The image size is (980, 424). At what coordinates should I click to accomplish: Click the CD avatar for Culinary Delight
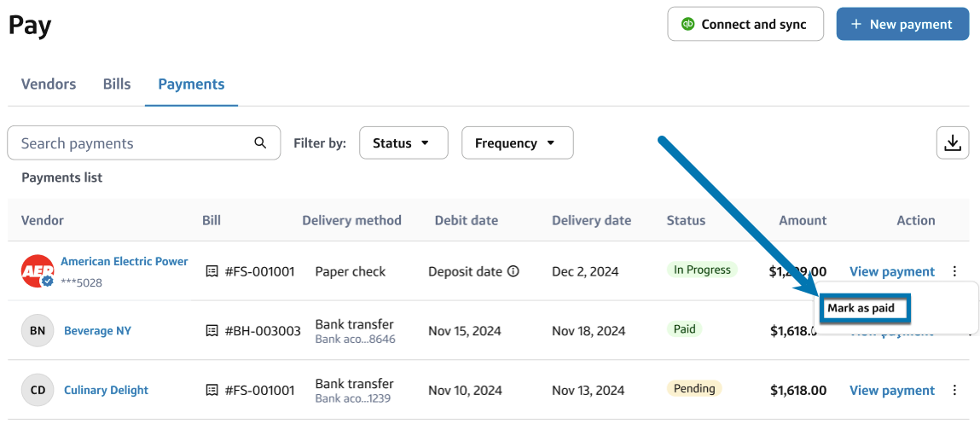coord(38,390)
